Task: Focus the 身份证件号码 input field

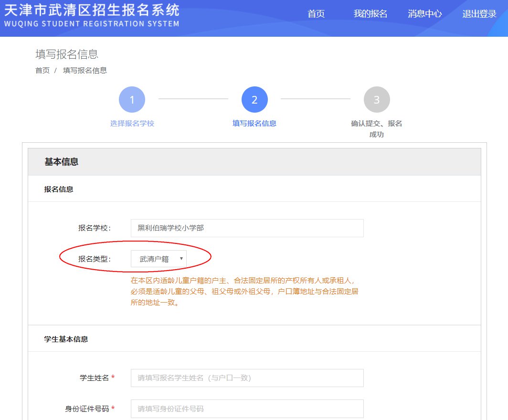Action: pos(247,409)
